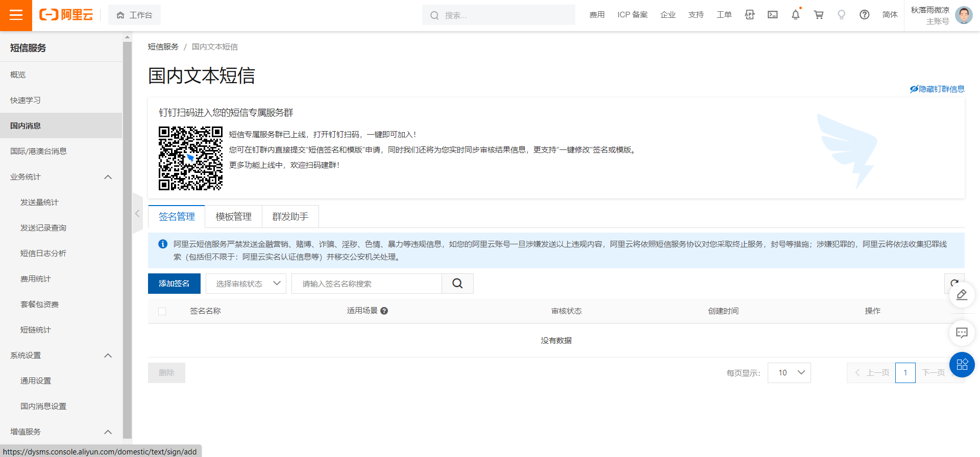Select page 1 in pagination

tap(905, 373)
